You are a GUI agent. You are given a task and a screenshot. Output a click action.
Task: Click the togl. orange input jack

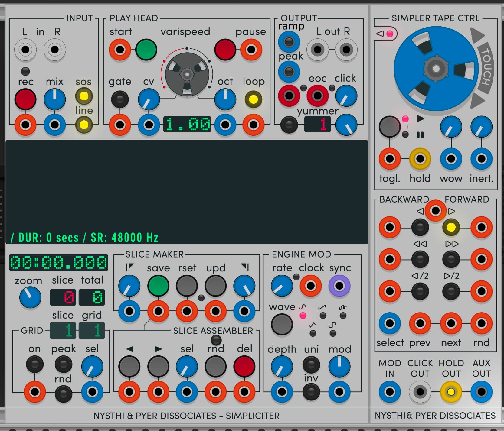click(x=390, y=159)
